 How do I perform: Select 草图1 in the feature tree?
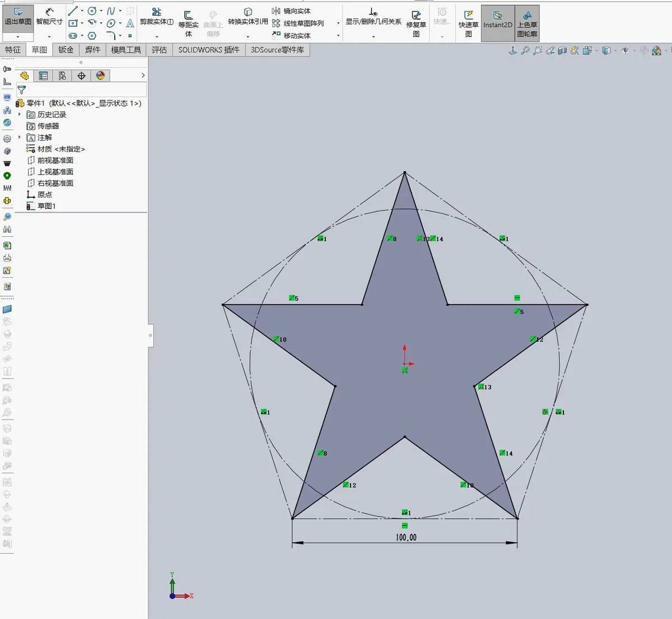point(41,206)
